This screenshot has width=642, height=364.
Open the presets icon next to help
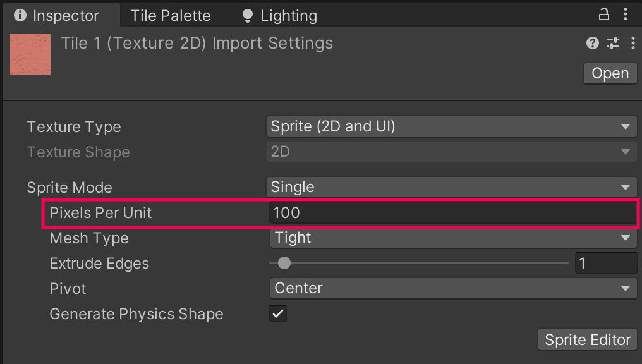(612, 43)
